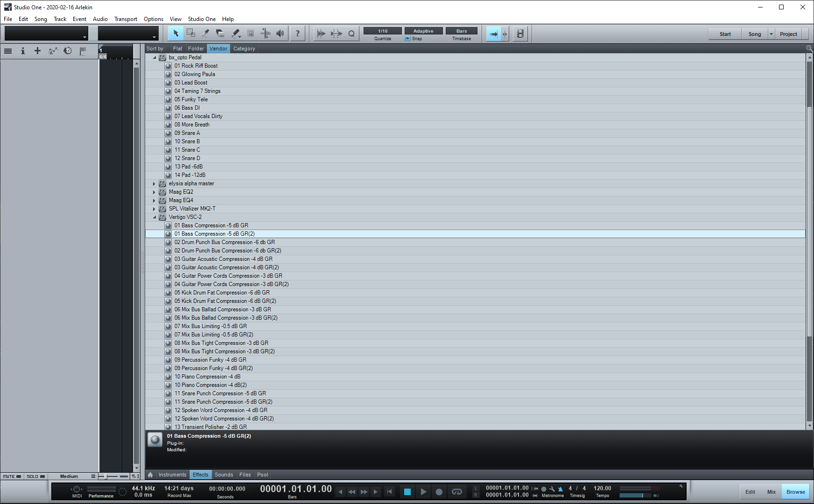
Task: Click the Song page button
Action: pos(755,34)
